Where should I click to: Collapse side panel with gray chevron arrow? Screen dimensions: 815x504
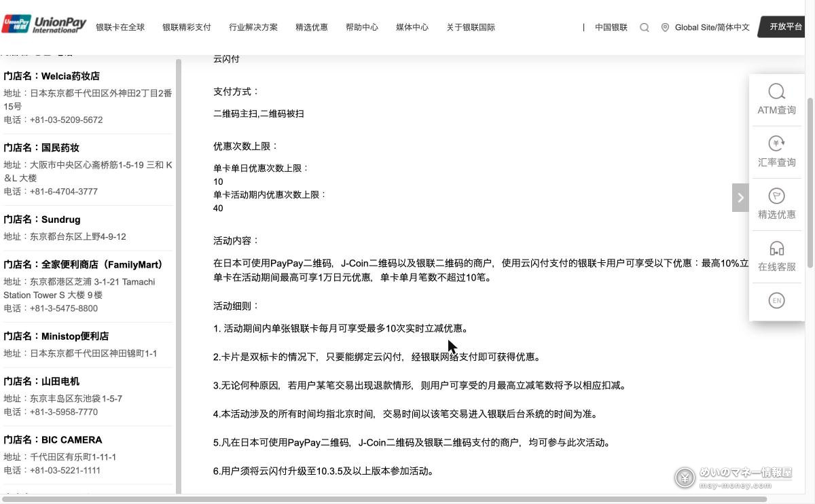point(740,198)
